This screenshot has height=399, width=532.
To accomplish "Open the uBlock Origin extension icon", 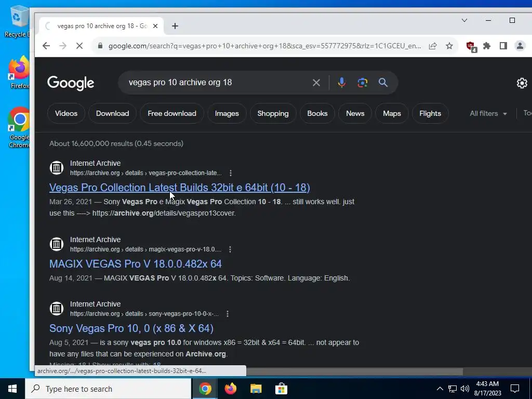I will click(x=471, y=46).
